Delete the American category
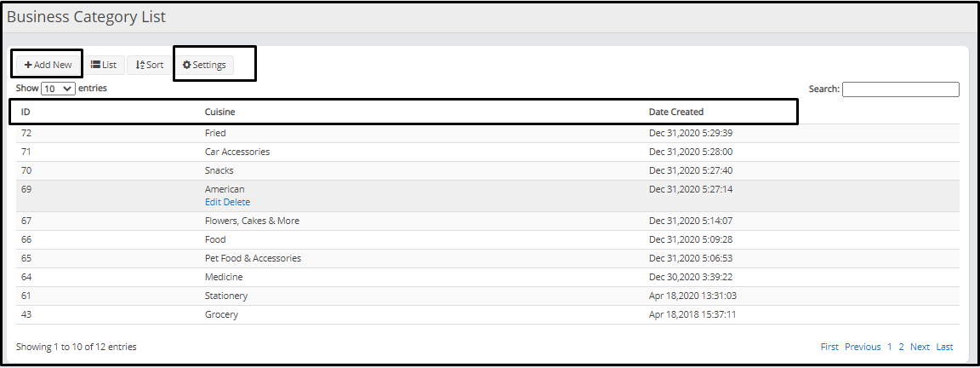The image size is (980, 368). [x=236, y=202]
